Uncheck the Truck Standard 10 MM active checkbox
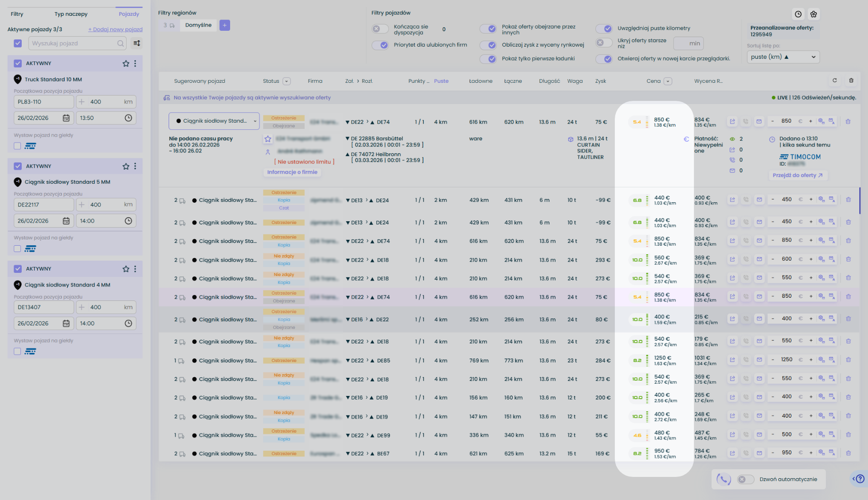The height and width of the screenshot is (500, 868). tap(18, 63)
